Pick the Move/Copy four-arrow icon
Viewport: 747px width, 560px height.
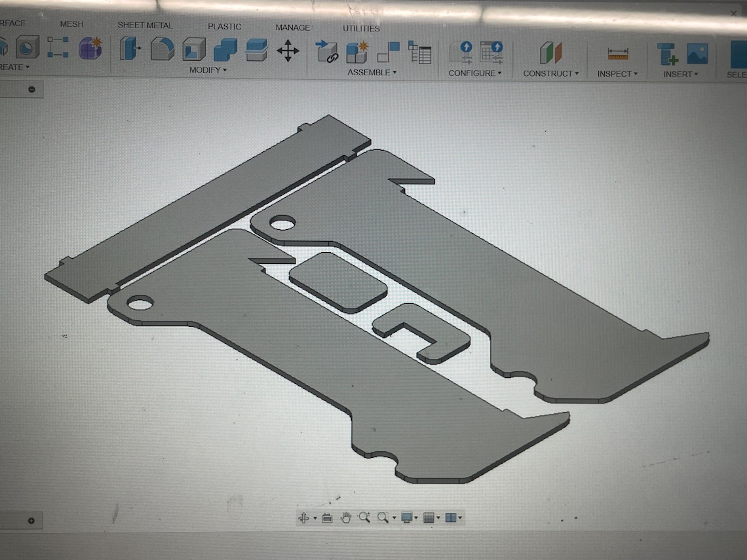tap(288, 50)
